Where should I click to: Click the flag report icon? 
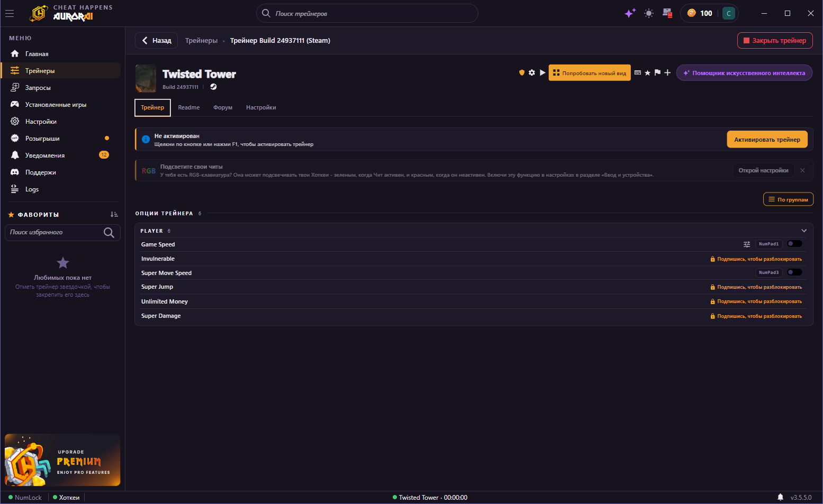[x=657, y=72]
